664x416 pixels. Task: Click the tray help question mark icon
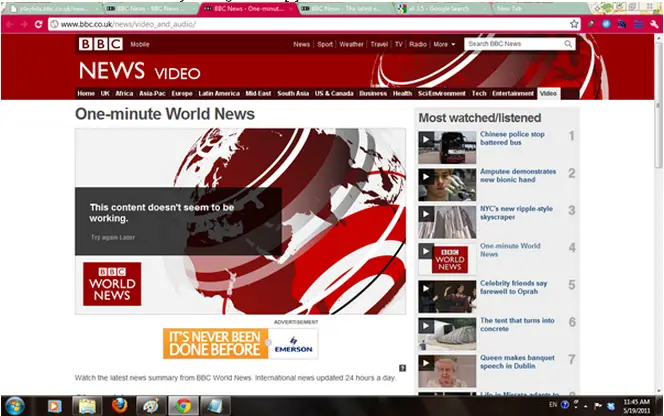click(564, 405)
